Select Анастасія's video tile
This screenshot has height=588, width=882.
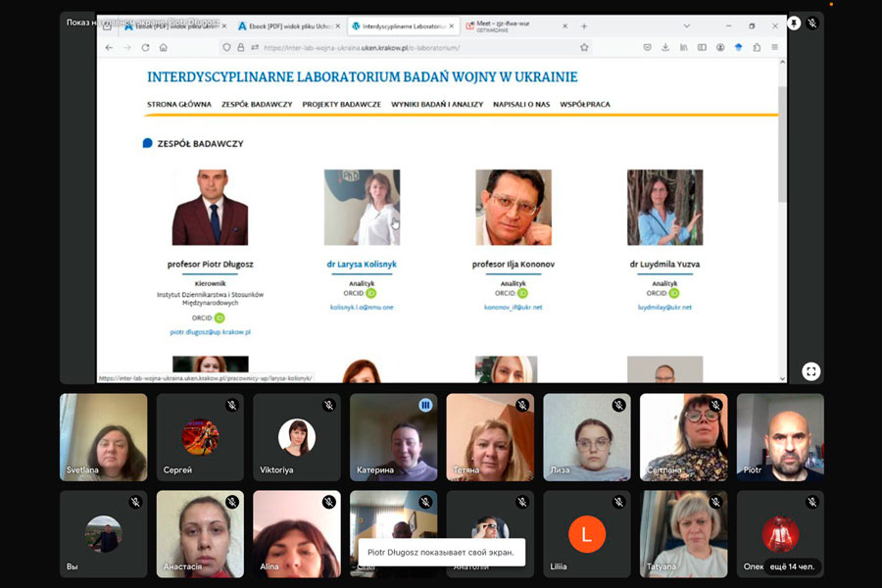pyautogui.click(x=200, y=534)
